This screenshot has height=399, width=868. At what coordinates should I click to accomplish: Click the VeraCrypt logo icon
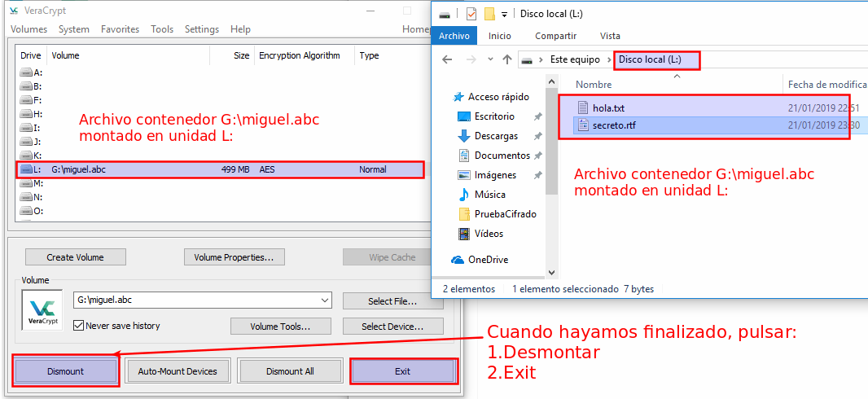[x=42, y=309]
